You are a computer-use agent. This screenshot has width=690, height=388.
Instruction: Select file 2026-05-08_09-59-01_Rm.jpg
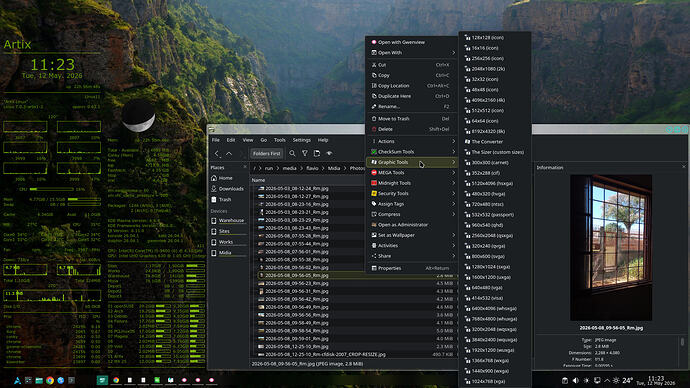297,339
